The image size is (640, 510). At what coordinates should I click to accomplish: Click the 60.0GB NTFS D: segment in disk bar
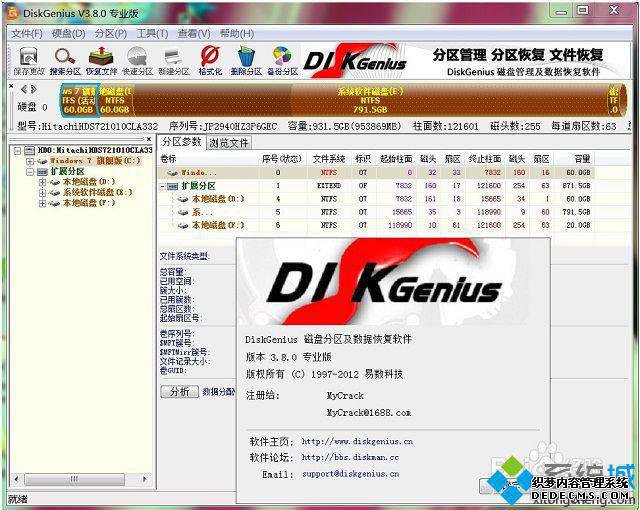click(115, 100)
